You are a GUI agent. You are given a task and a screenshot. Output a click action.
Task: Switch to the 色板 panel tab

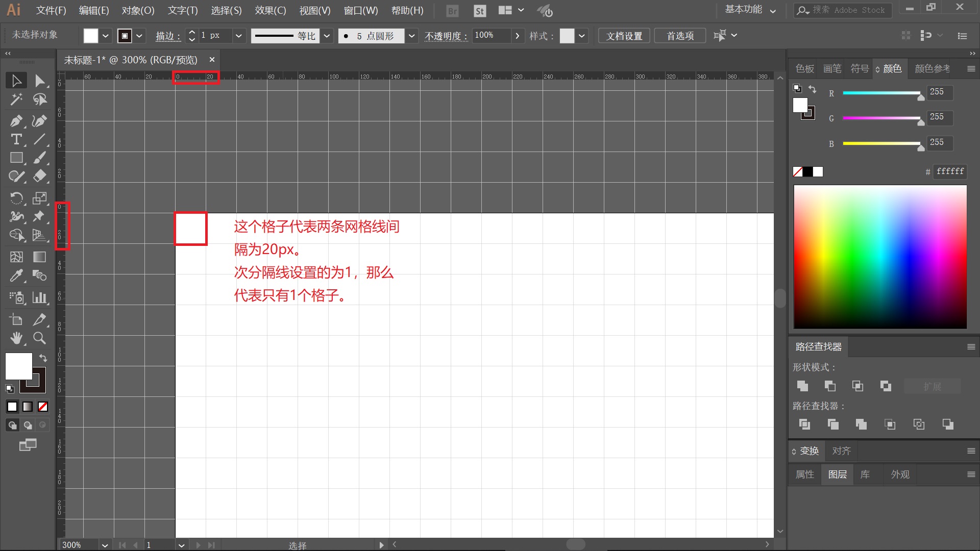click(x=804, y=68)
